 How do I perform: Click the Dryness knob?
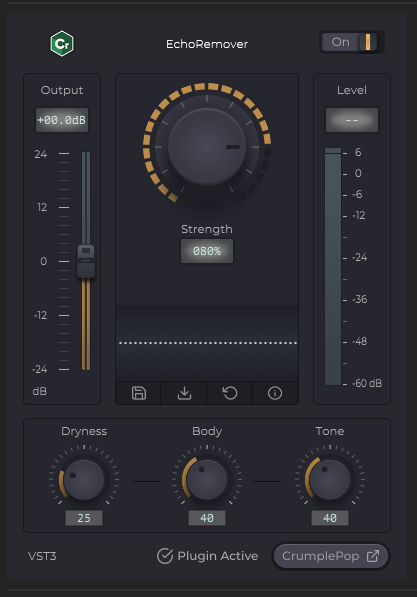pos(84,480)
